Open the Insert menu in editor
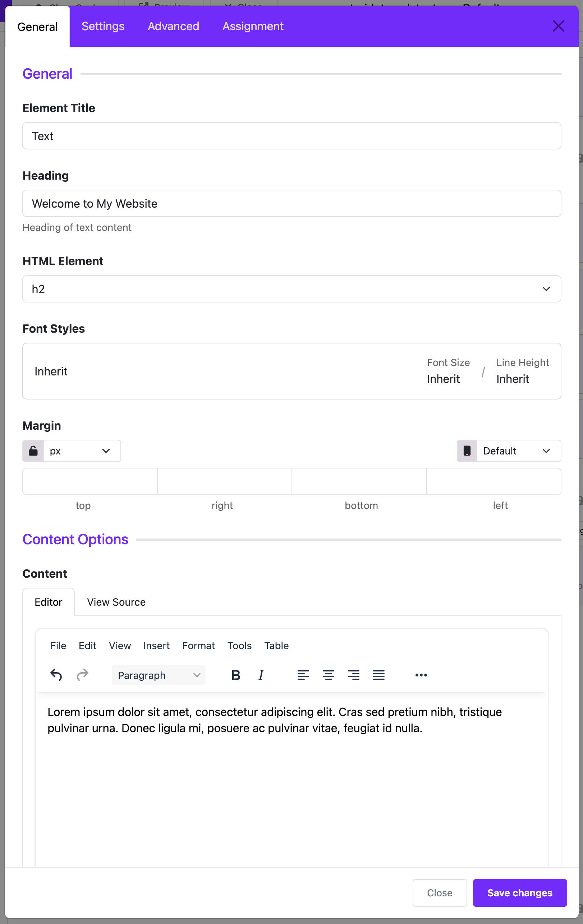 (x=156, y=646)
